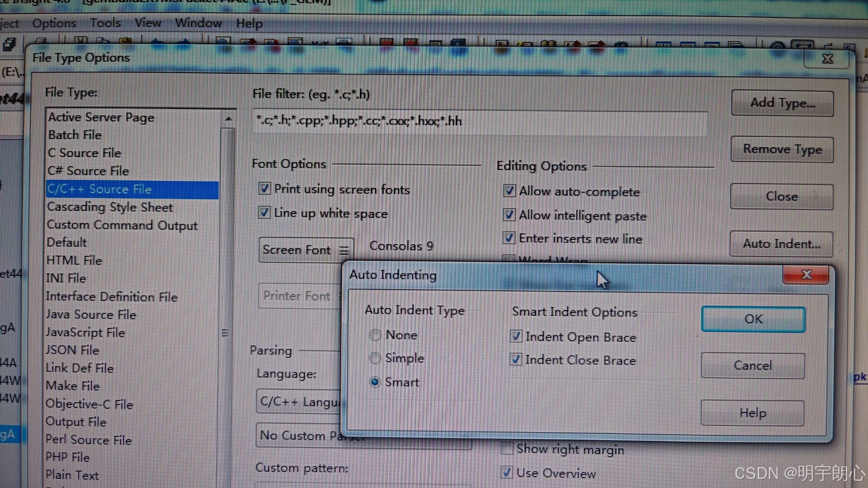Screen dimensions: 868x488
Task: Select the None auto indent type
Action: [x=375, y=335]
